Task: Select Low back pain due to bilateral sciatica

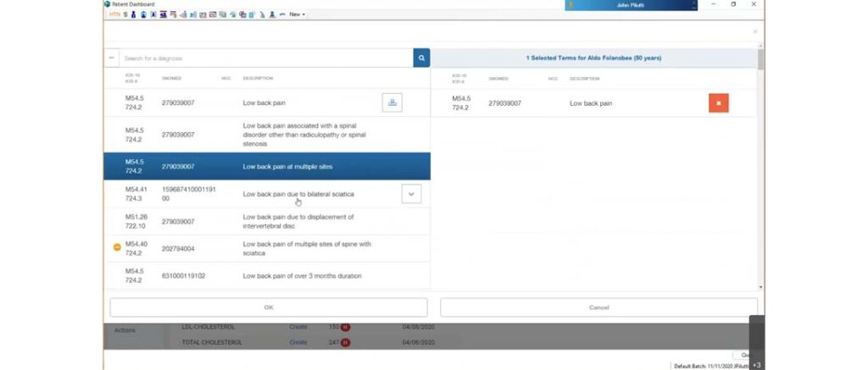Action: click(267, 194)
